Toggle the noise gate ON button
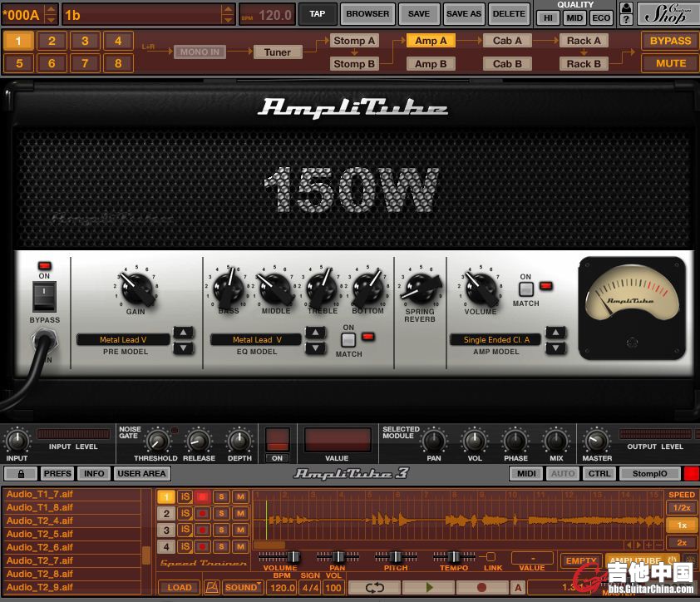 [x=278, y=457]
